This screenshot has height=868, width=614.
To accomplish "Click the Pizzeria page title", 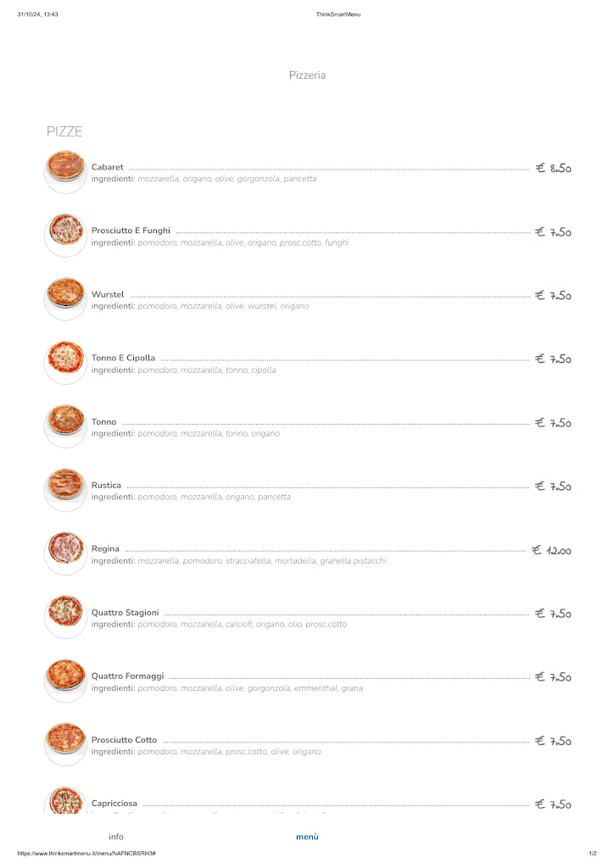I will tap(307, 75).
